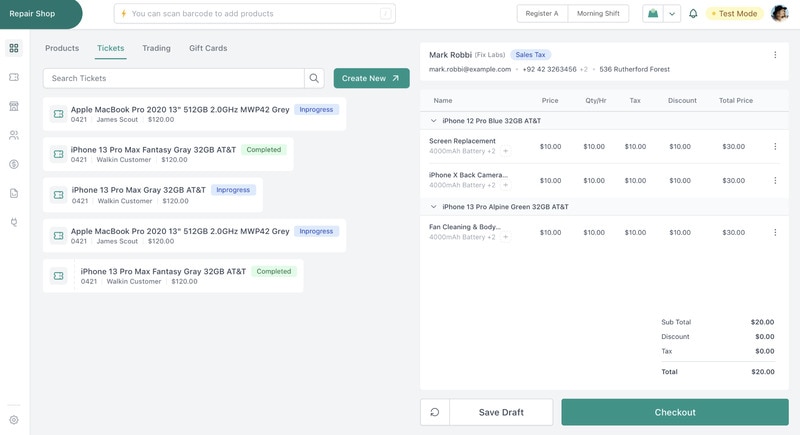Open the dashboard grid icon in sidebar
The height and width of the screenshot is (435, 800).
point(14,48)
